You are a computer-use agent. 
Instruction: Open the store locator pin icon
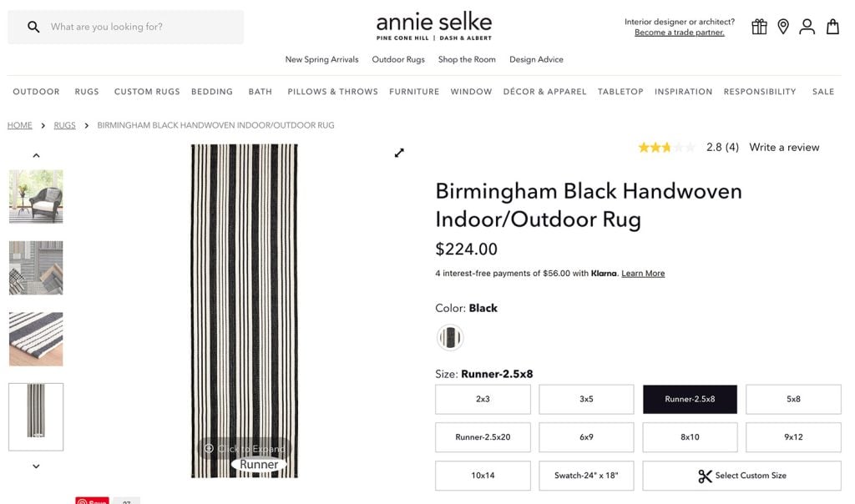[x=783, y=26]
